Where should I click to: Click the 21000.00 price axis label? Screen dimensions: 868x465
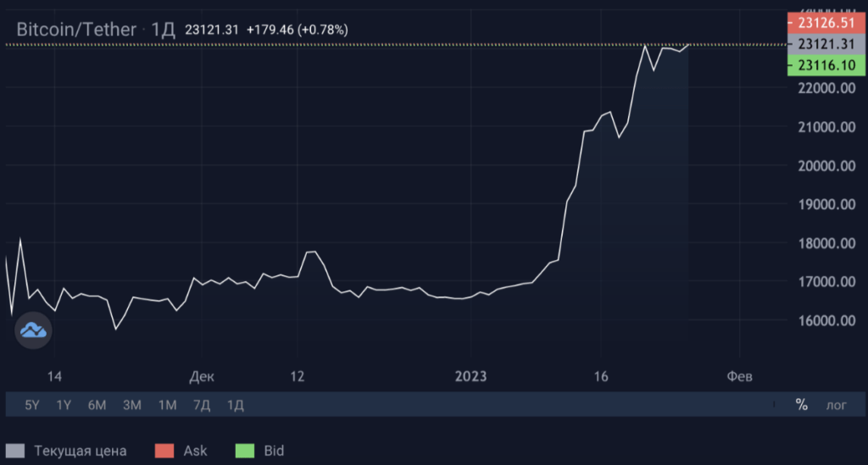pyautogui.click(x=826, y=127)
